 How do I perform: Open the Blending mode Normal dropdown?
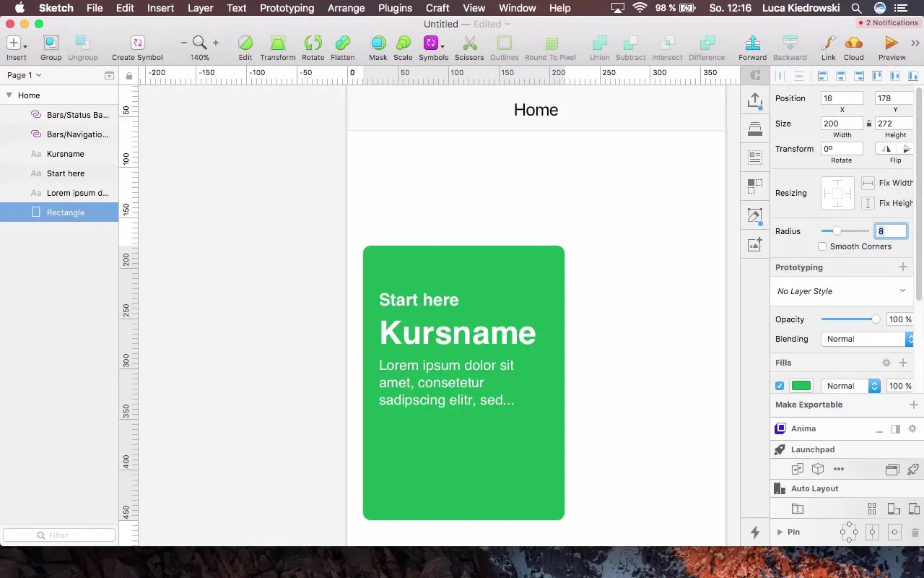pyautogui.click(x=867, y=339)
